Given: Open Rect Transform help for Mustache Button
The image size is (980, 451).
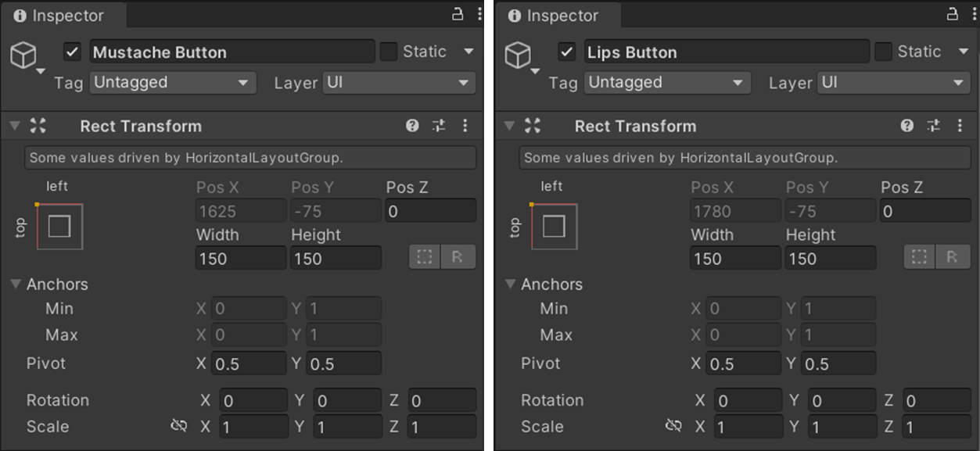Looking at the screenshot, I should tap(412, 126).
